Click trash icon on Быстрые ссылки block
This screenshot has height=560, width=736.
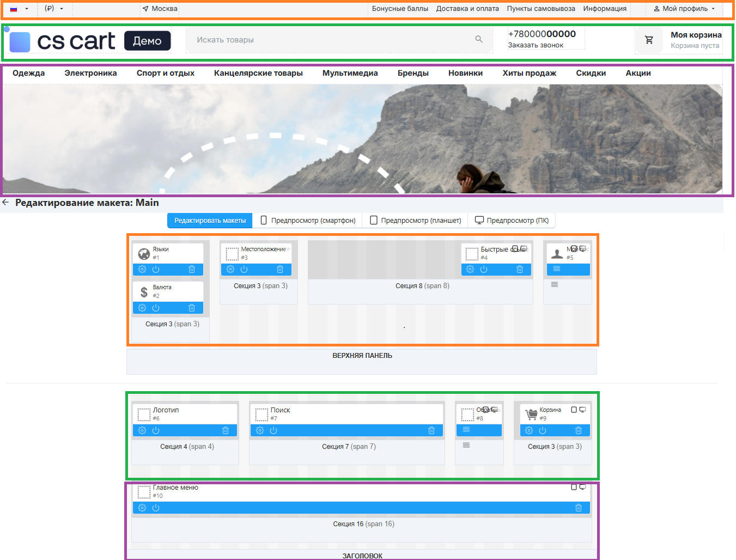click(x=520, y=270)
